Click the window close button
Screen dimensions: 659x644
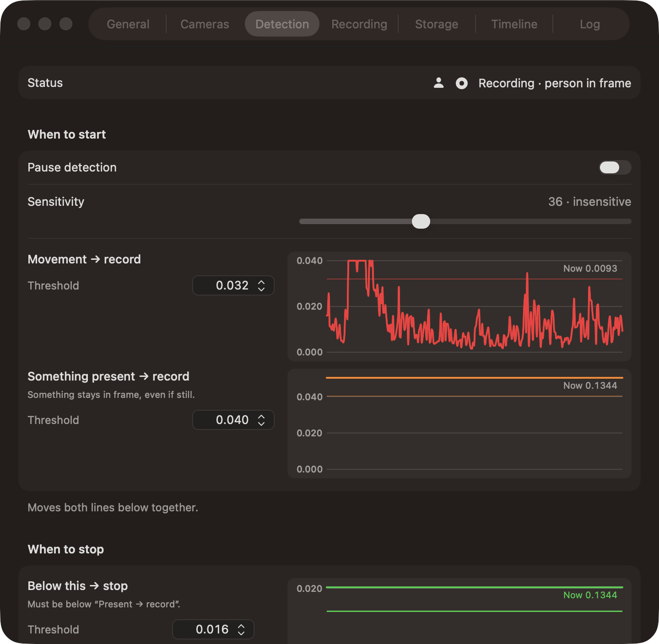pos(24,24)
